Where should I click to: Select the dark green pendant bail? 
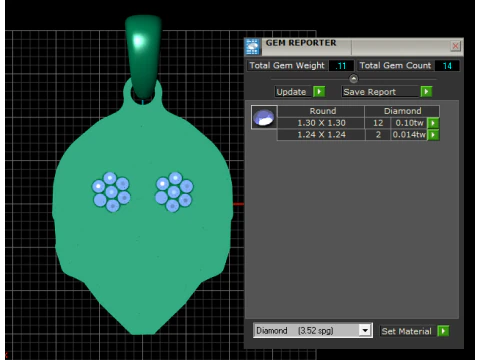[x=143, y=57]
